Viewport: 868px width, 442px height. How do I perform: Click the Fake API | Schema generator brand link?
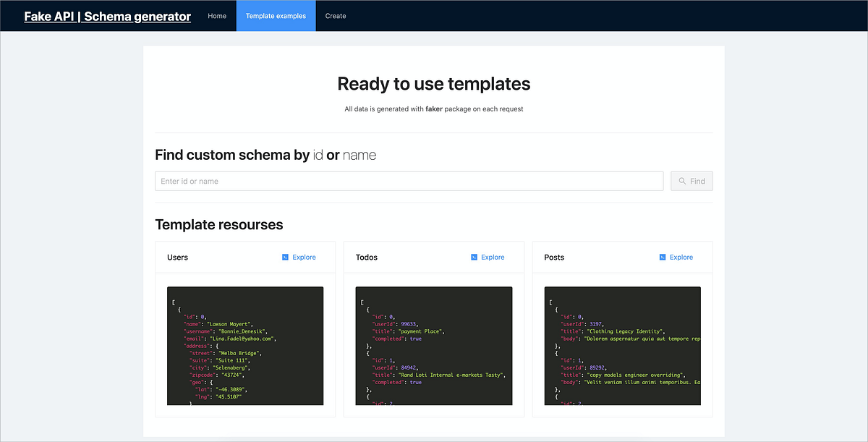(x=107, y=16)
